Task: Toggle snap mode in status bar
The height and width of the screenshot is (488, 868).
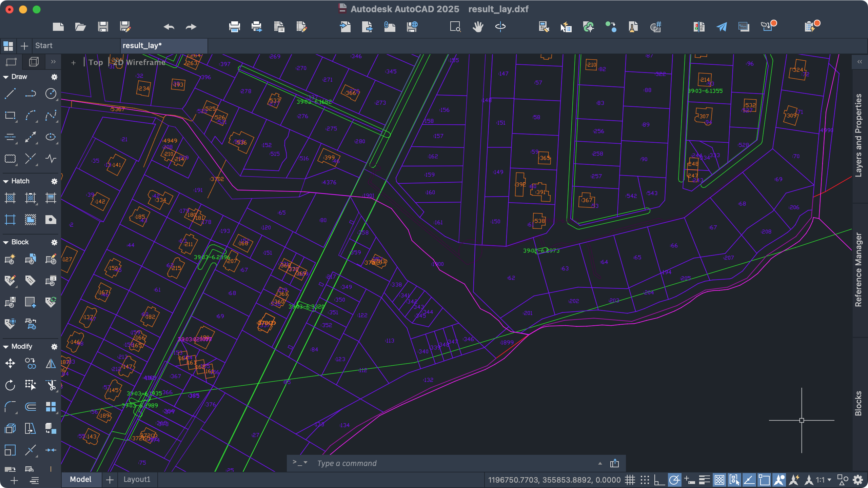Action: coord(645,480)
